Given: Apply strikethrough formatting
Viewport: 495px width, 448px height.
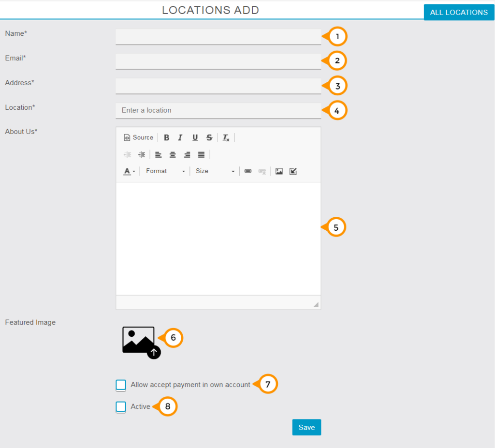Looking at the screenshot, I should pos(209,137).
